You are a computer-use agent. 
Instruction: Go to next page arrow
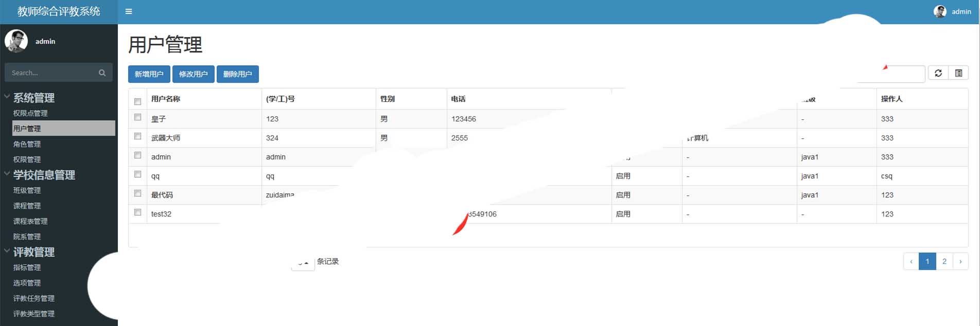(960, 261)
